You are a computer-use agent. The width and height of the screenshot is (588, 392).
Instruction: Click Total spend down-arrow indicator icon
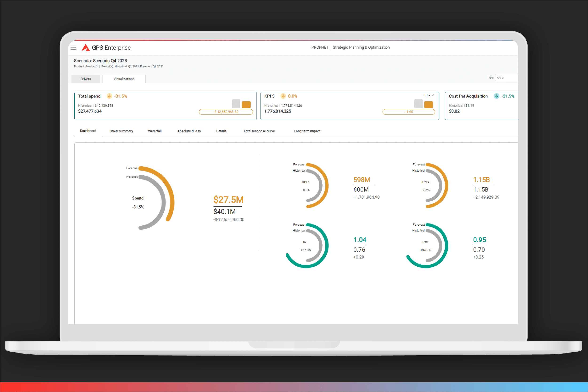109,96
